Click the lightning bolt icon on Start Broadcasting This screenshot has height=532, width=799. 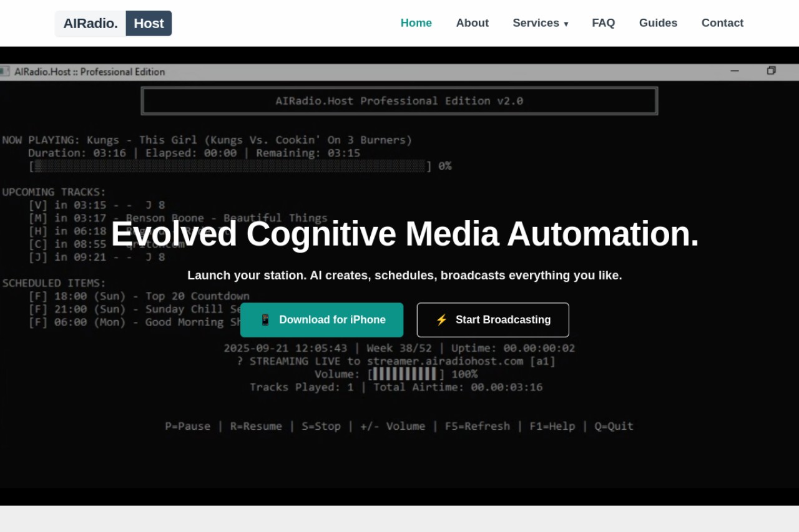441,320
